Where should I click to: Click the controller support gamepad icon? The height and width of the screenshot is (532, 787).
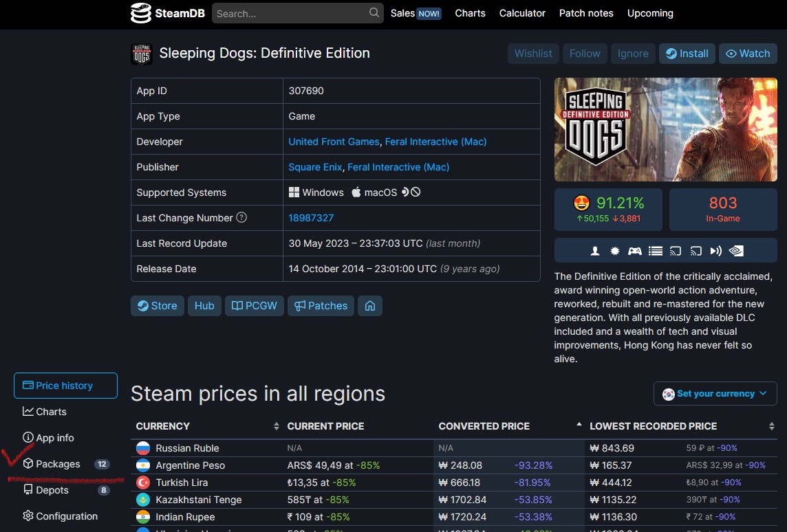tap(635, 251)
